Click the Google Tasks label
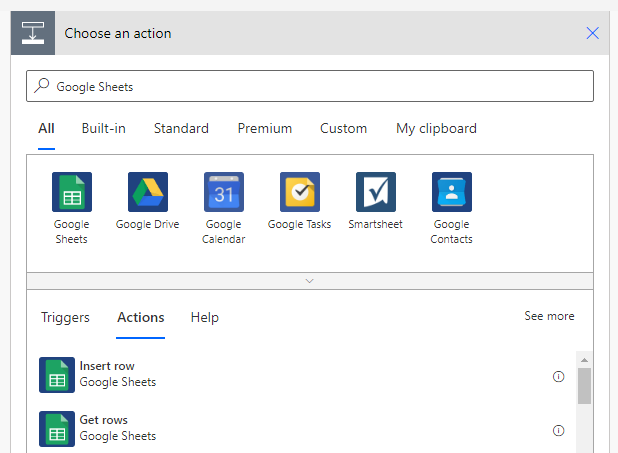This screenshot has height=453, width=618. 300,224
